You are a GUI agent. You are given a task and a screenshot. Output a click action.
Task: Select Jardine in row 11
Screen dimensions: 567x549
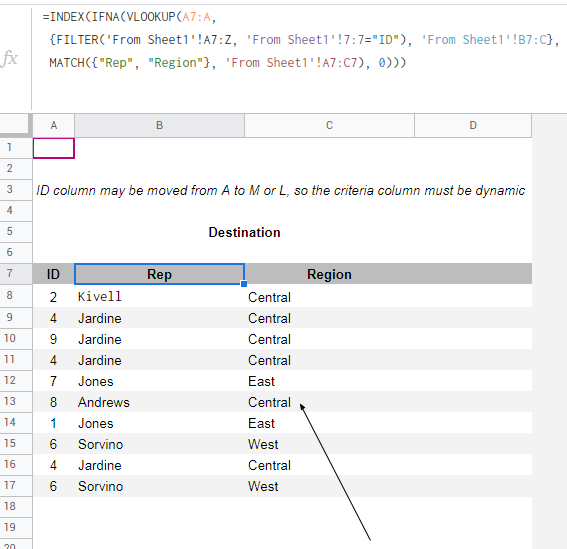point(159,360)
